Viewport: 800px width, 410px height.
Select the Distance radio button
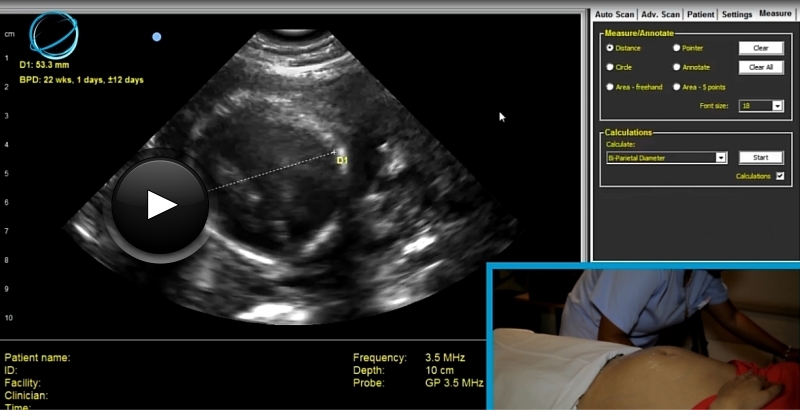tap(610, 48)
